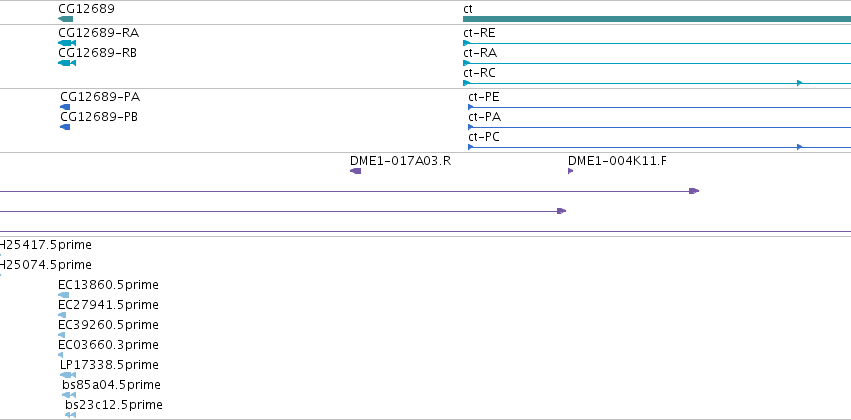Select the CG12689 gene glyph

pos(65,19)
